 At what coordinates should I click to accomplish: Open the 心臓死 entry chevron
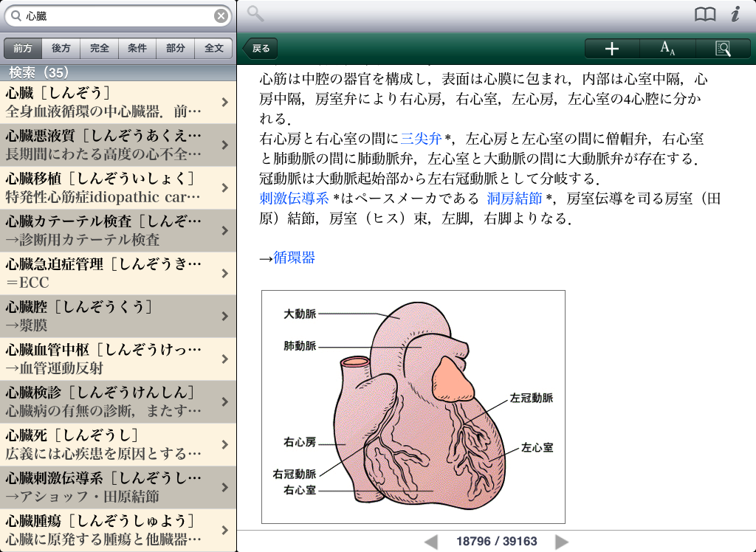pyautogui.click(x=224, y=444)
